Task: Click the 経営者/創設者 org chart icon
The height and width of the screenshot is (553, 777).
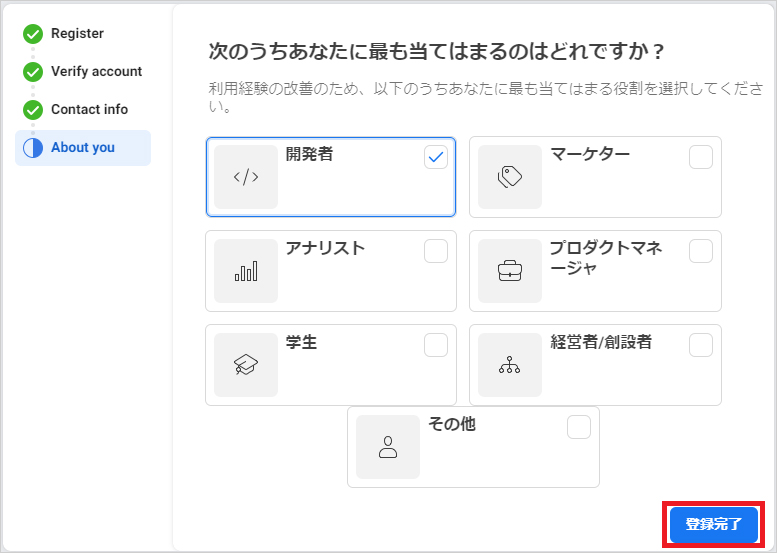Action: pyautogui.click(x=510, y=365)
